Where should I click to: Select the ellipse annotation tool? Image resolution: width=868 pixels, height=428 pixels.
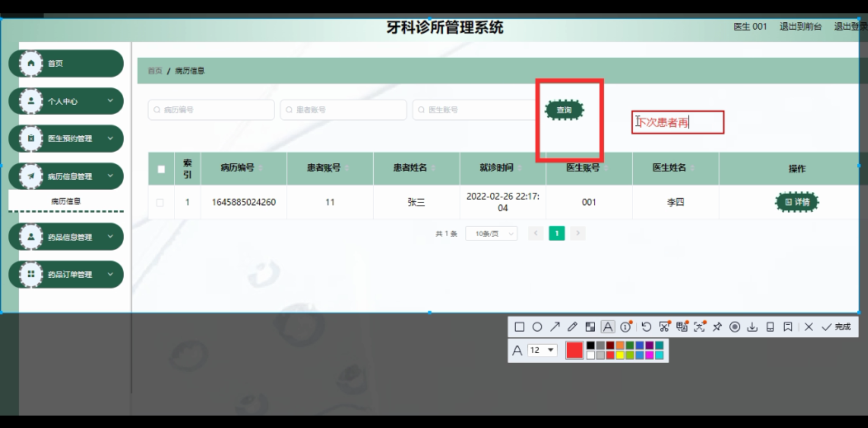[x=537, y=327]
